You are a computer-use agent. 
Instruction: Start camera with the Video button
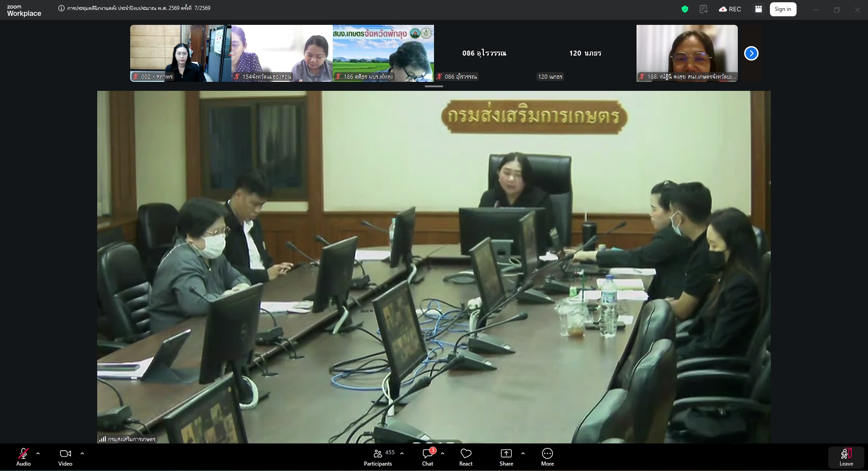65,457
